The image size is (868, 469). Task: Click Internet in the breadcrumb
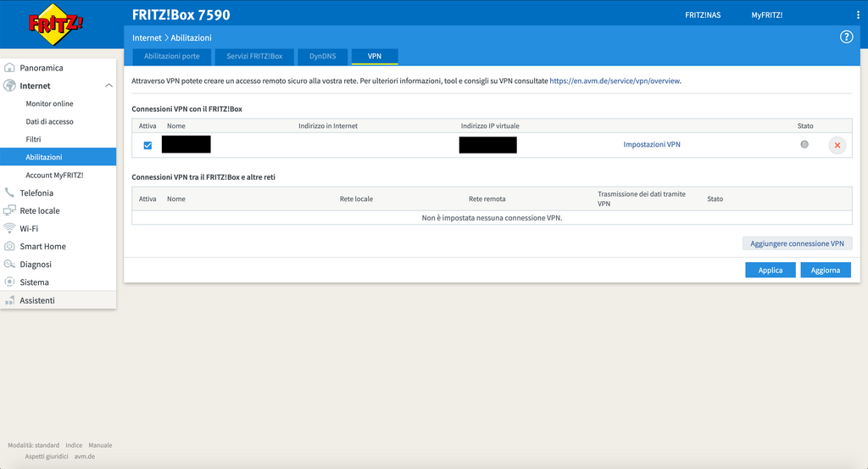(147, 37)
